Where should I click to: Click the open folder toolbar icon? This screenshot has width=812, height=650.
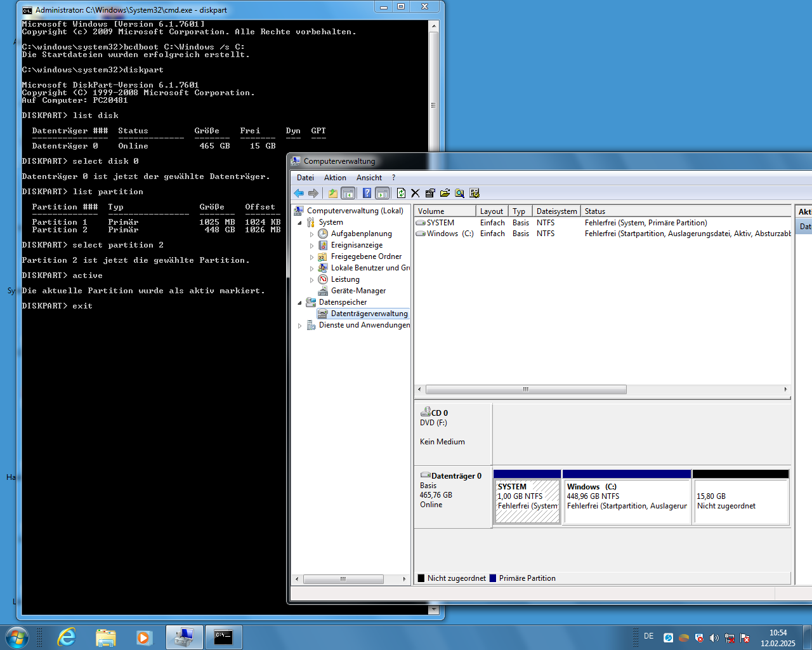tap(445, 193)
